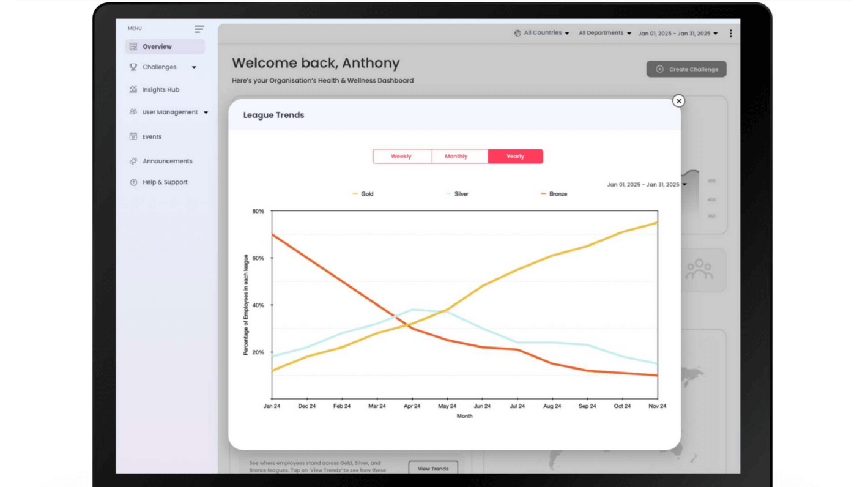Open the All Departments dropdown

[604, 33]
